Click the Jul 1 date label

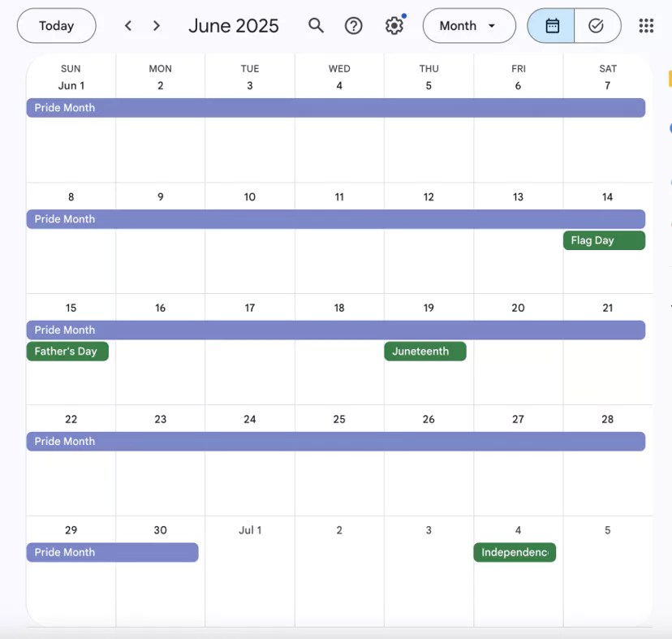point(250,530)
